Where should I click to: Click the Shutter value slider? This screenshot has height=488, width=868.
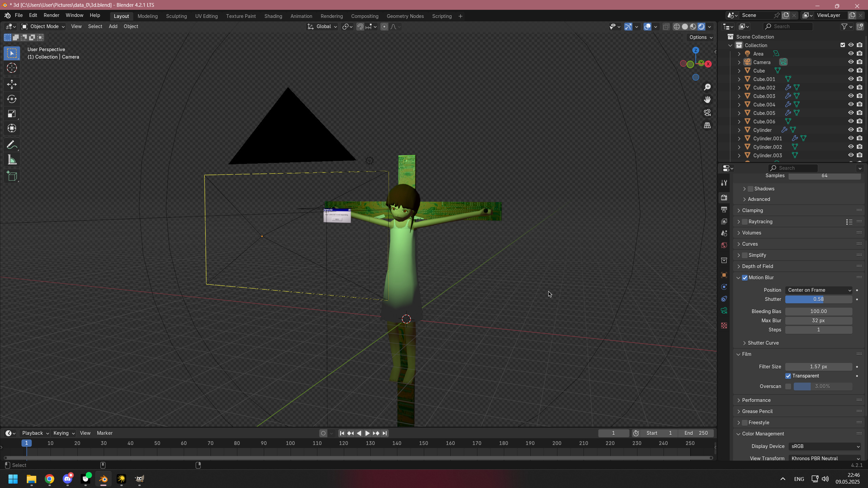click(x=818, y=299)
